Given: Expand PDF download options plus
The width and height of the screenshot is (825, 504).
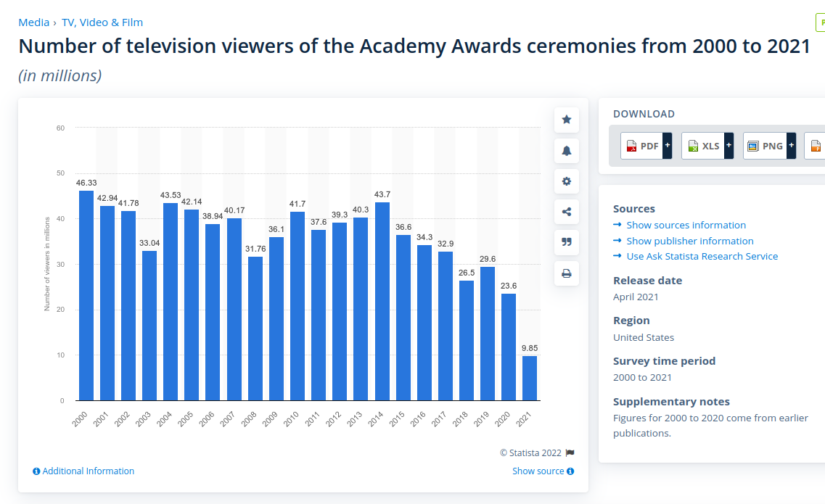Looking at the screenshot, I should pos(667,146).
